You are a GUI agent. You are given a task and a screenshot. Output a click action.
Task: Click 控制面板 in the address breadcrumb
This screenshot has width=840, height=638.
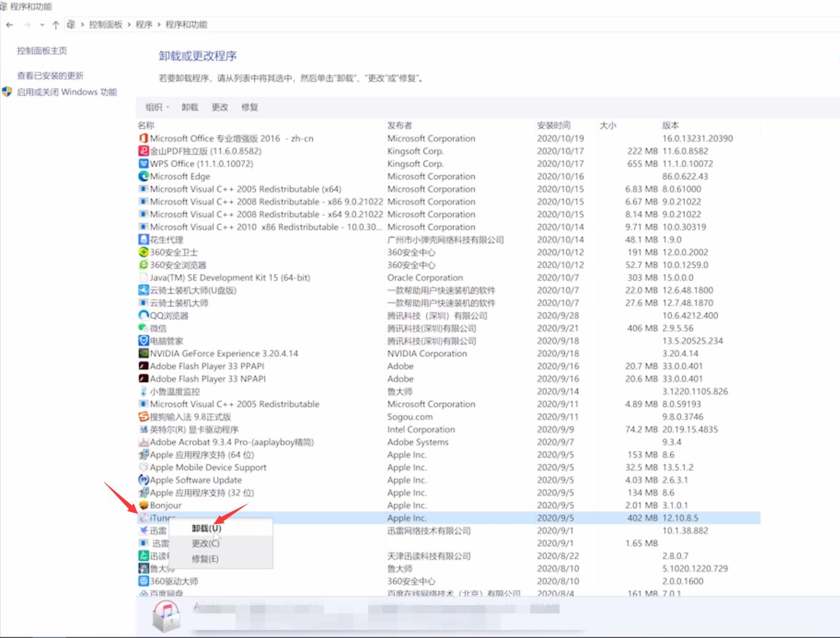pos(106,25)
